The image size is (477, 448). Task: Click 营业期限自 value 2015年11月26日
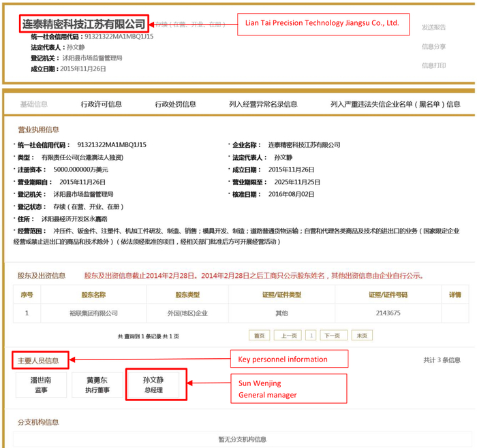click(82, 182)
